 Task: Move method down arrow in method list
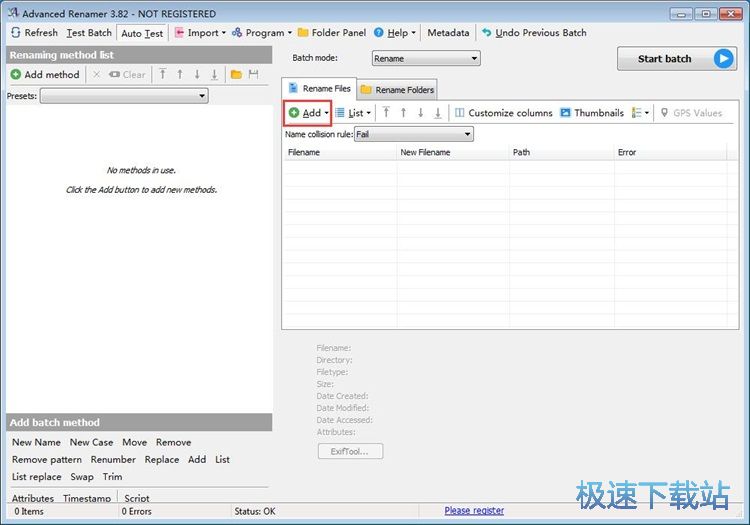pyautogui.click(x=197, y=74)
